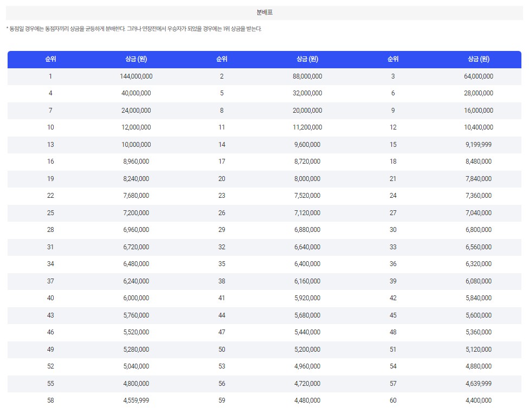Select the 5,840,000 prize
Image resolution: width=529 pixels, height=420 pixels.
pyautogui.click(x=479, y=298)
